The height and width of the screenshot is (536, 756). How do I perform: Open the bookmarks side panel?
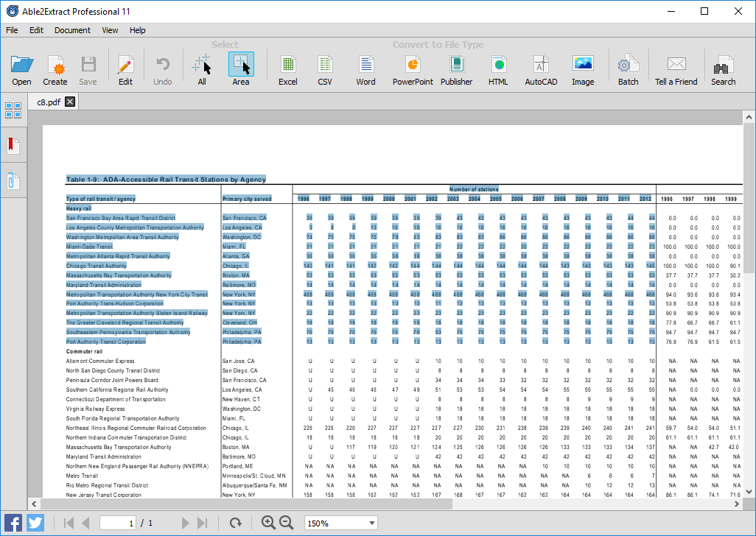pyautogui.click(x=13, y=145)
